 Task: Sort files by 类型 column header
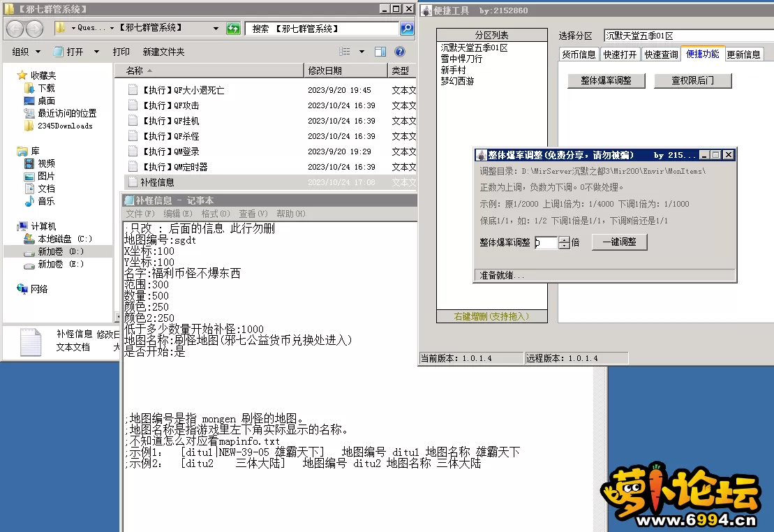pyautogui.click(x=402, y=71)
